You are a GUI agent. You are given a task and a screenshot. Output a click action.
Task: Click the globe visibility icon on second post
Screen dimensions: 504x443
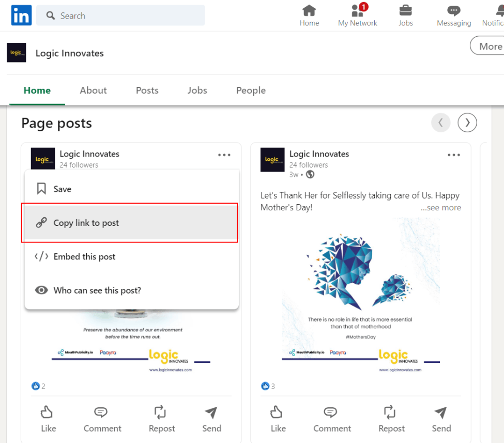click(310, 175)
